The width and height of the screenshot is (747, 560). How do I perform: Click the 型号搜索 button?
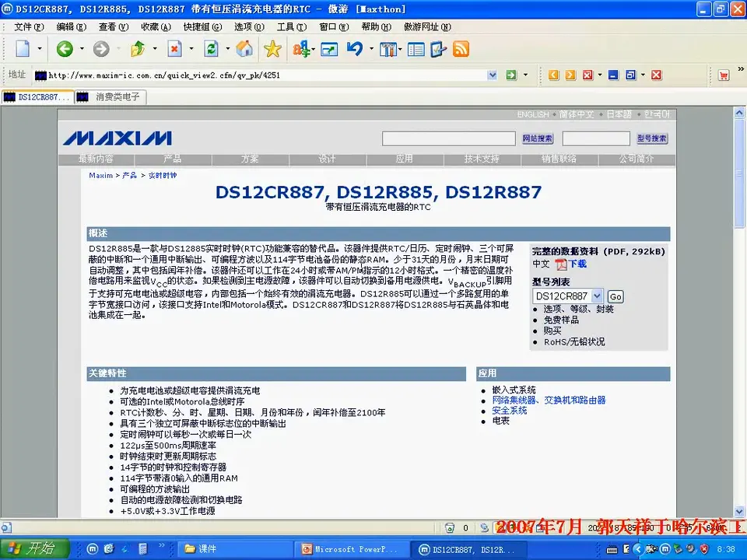pos(652,138)
